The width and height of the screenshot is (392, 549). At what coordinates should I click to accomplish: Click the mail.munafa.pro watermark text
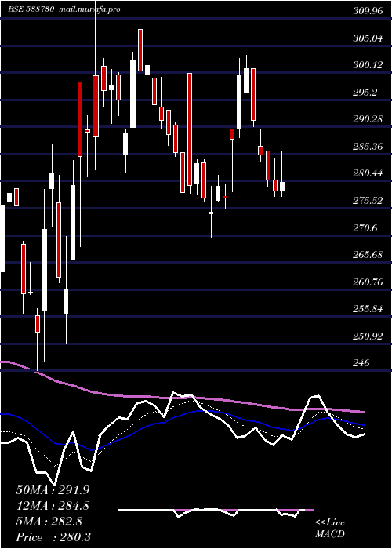click(89, 9)
